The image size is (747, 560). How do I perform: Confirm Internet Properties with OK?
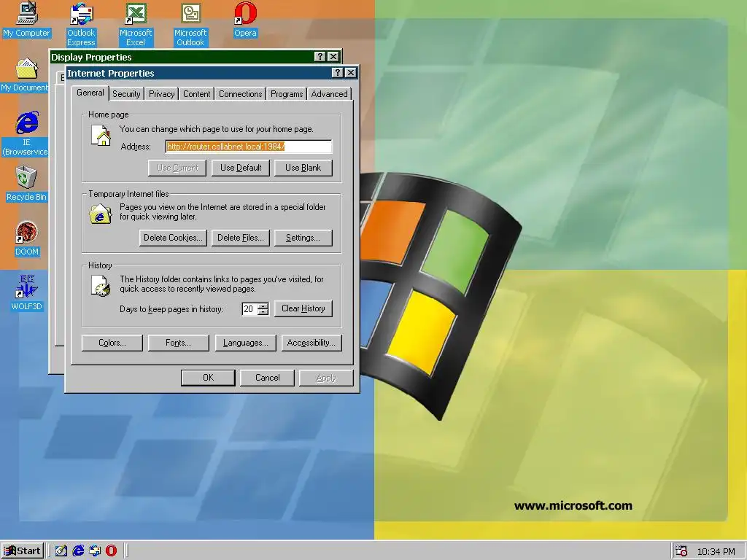pos(208,378)
